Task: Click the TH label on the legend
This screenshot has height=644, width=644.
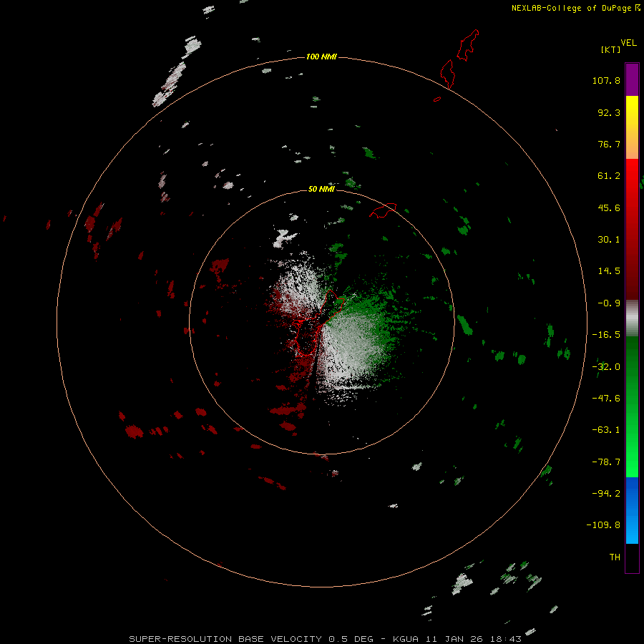Action: 615,557
